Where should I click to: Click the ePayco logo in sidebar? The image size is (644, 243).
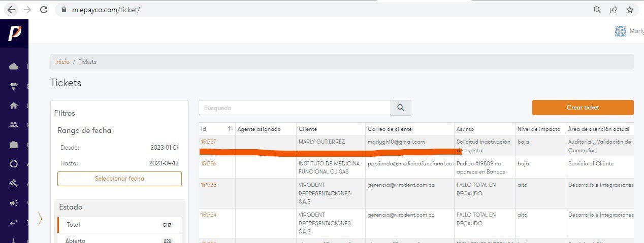tap(14, 33)
